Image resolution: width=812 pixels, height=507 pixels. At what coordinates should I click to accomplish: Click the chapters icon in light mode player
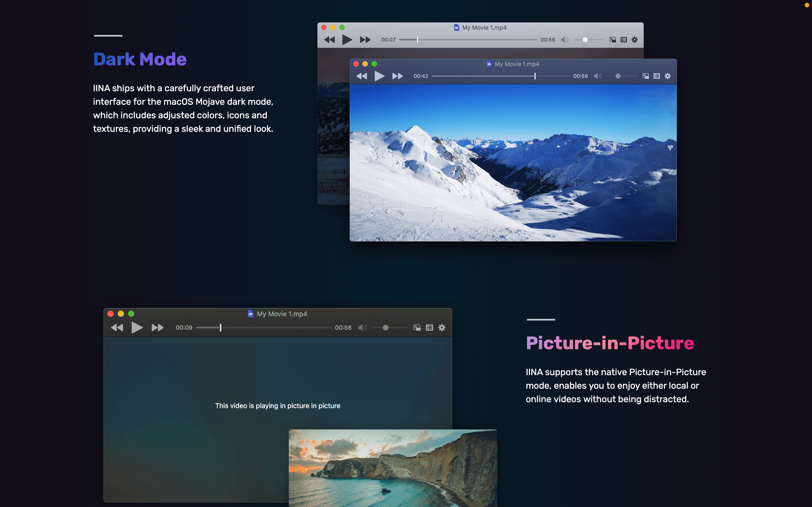[x=623, y=39]
